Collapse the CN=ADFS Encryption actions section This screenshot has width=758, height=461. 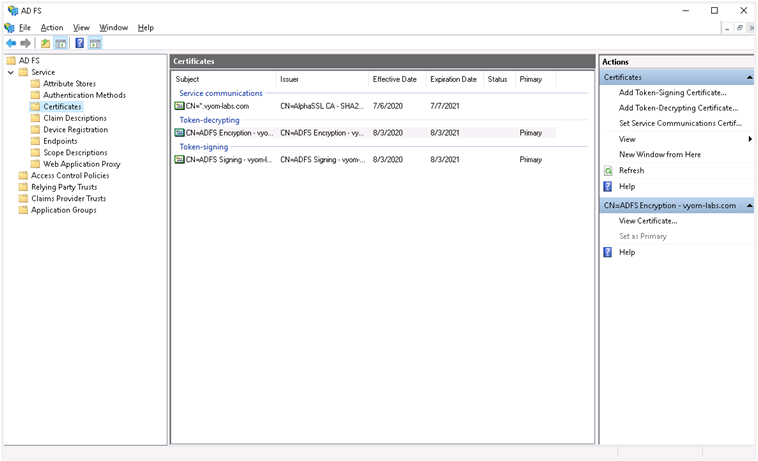tap(748, 205)
